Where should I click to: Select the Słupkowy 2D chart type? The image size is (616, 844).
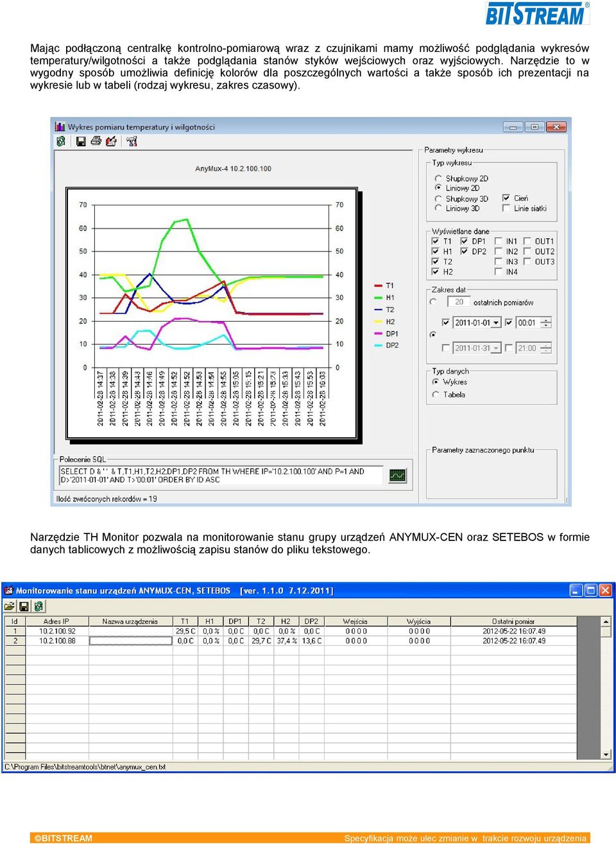438,178
